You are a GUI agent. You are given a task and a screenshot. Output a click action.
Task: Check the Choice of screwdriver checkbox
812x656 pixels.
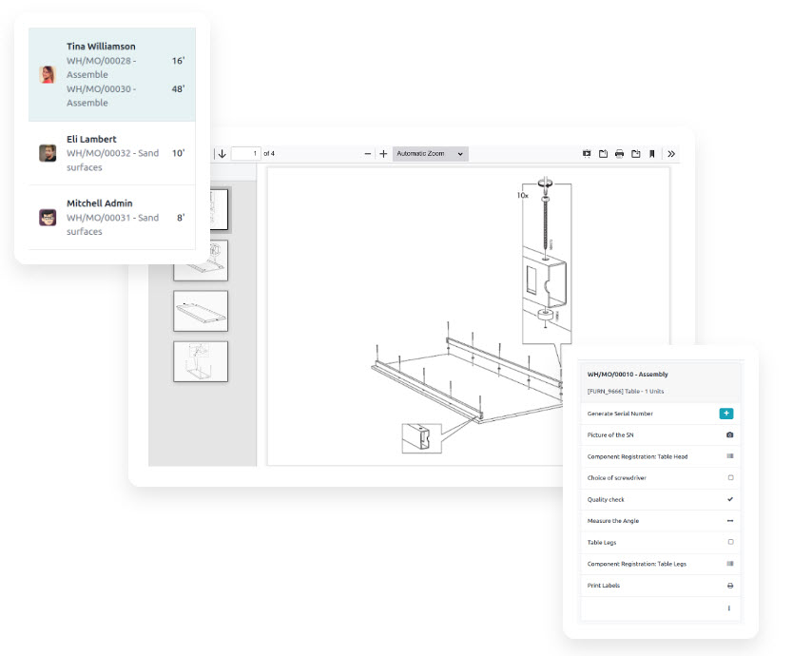[729, 478]
